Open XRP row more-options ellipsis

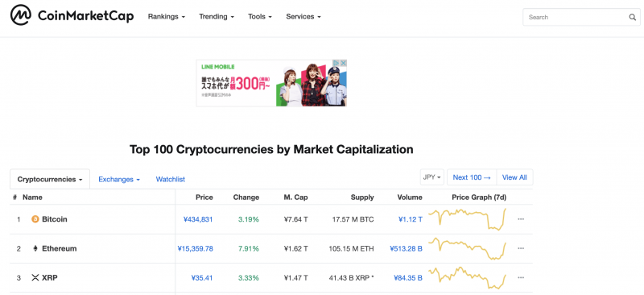click(521, 278)
